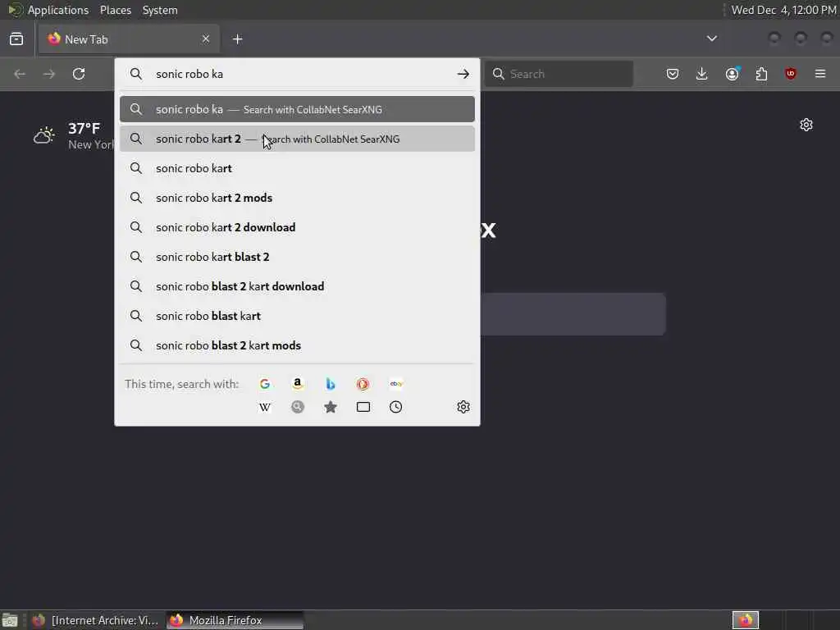
Task: Search with the Google engine icon
Action: 265,384
